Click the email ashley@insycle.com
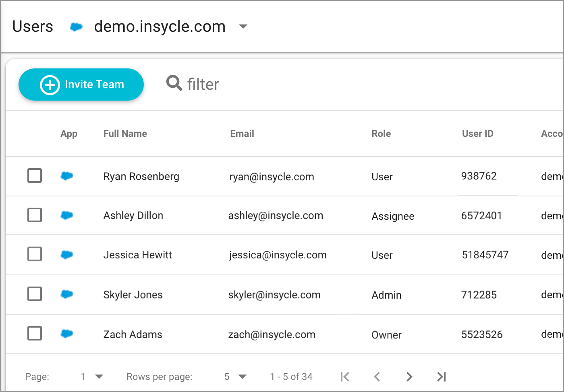 coord(276,216)
